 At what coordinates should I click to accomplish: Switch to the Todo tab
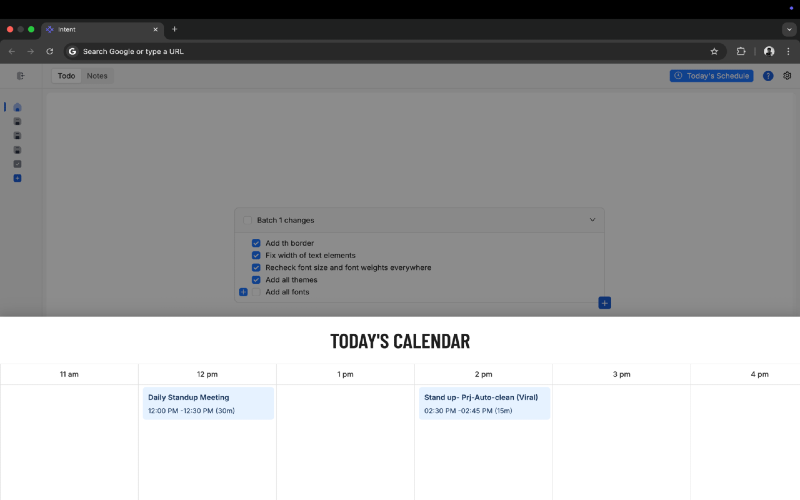tap(66, 76)
